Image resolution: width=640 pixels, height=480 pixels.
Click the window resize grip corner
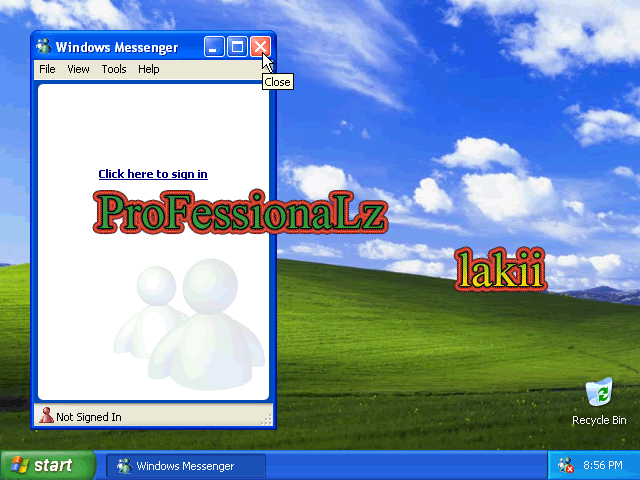[267, 419]
